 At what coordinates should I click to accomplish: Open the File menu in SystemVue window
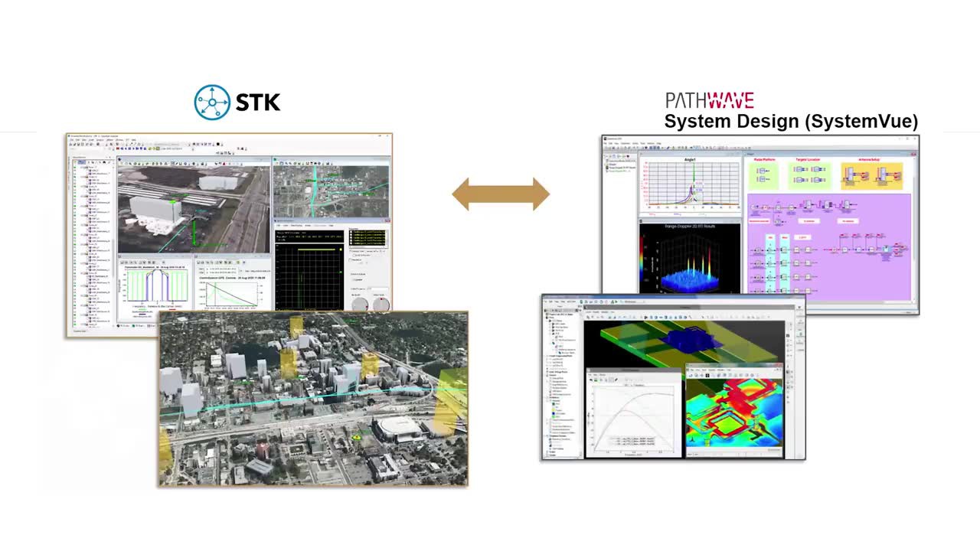tap(606, 144)
